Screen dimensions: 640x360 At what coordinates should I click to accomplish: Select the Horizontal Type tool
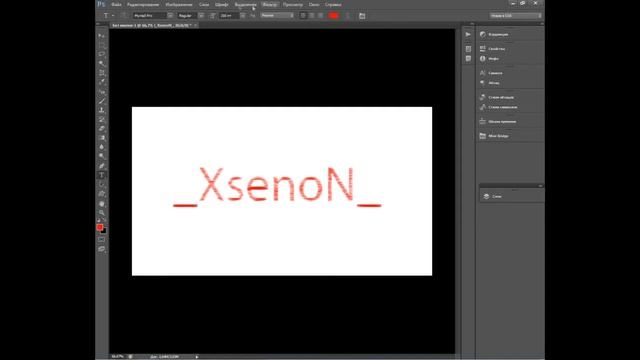coord(101,176)
